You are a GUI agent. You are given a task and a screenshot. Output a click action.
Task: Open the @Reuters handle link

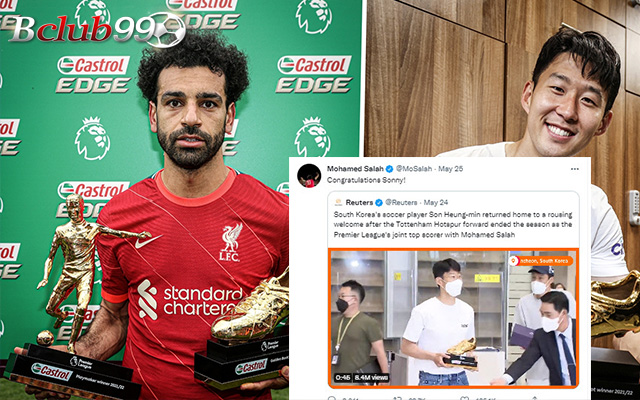(401, 202)
